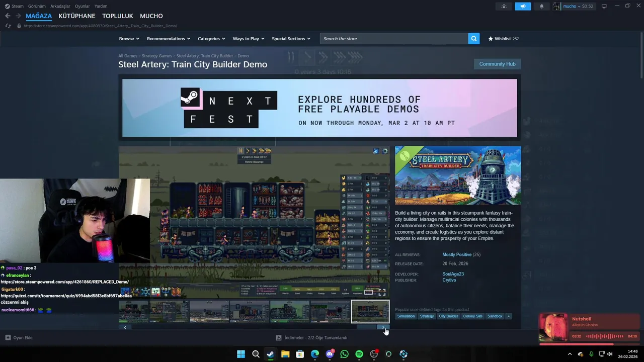Click the Sandbox tag
Viewport: 644px width, 362px height.
495,316
